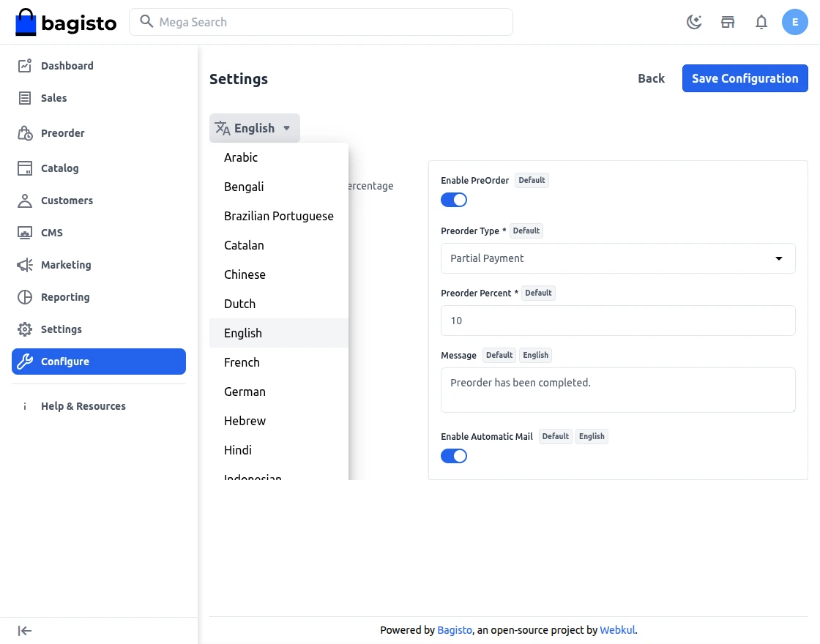Navigate to Marketing section
Image resolution: width=820 pixels, height=644 pixels.
point(99,265)
